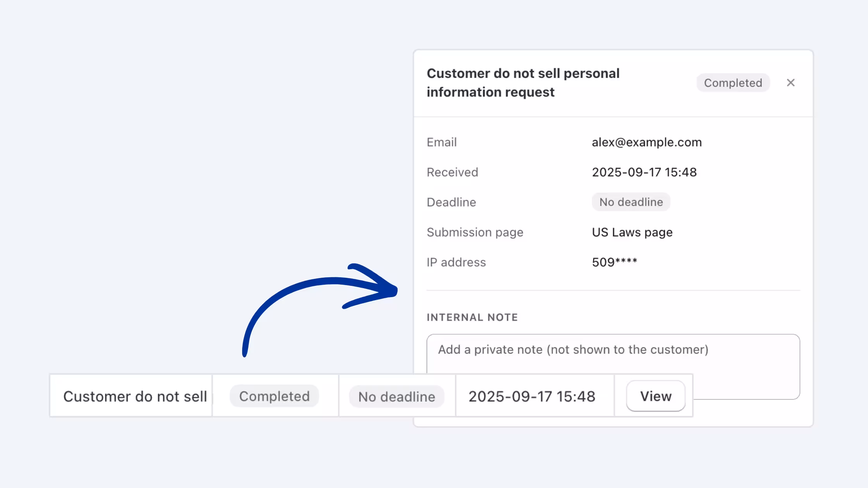
Task: Click the US Laws page value
Action: 632,232
